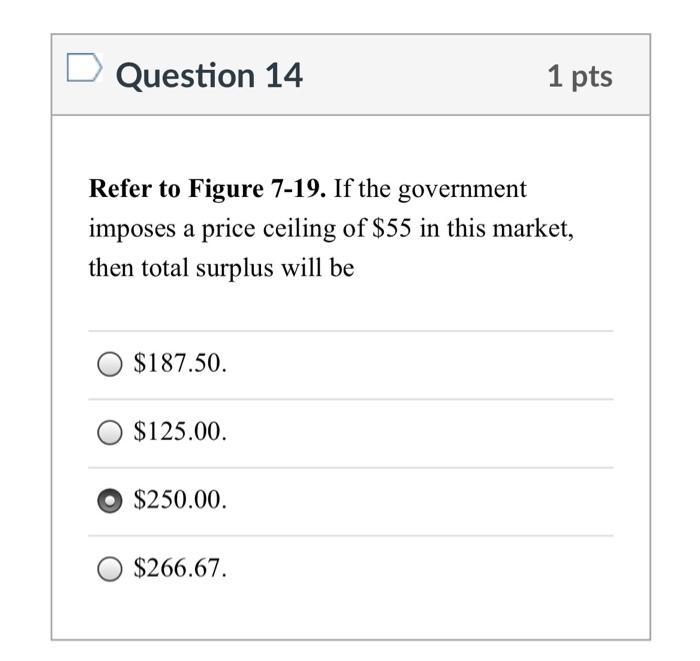Click the 1 pts score label
700x661 pixels.
pyautogui.click(x=580, y=76)
